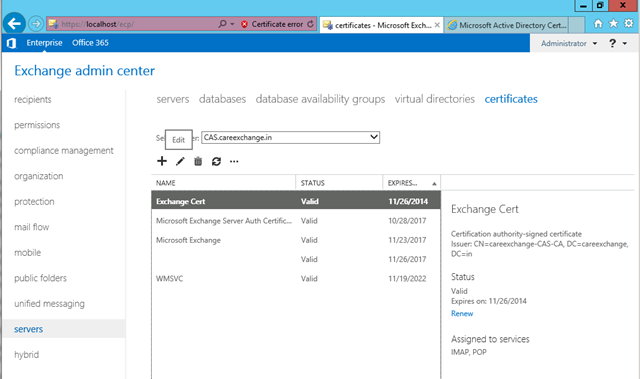
Task: Select the Microsoft Exchange certificate row
Action: pos(296,240)
